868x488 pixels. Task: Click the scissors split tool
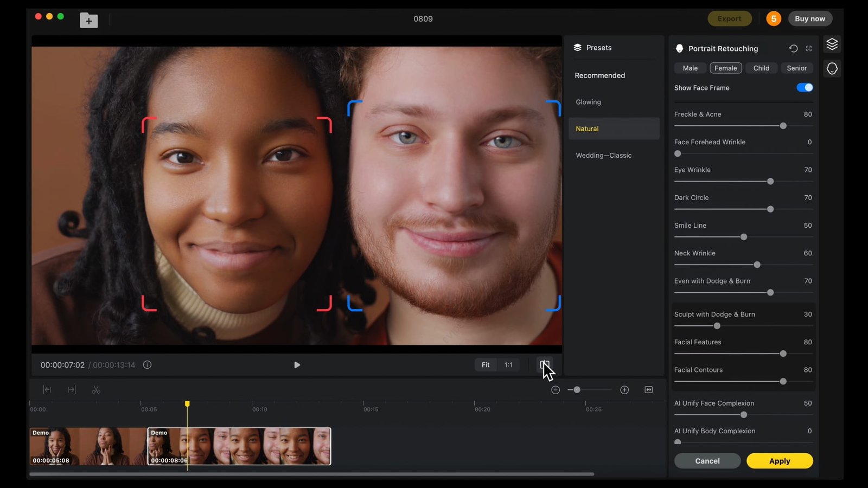tap(96, 390)
